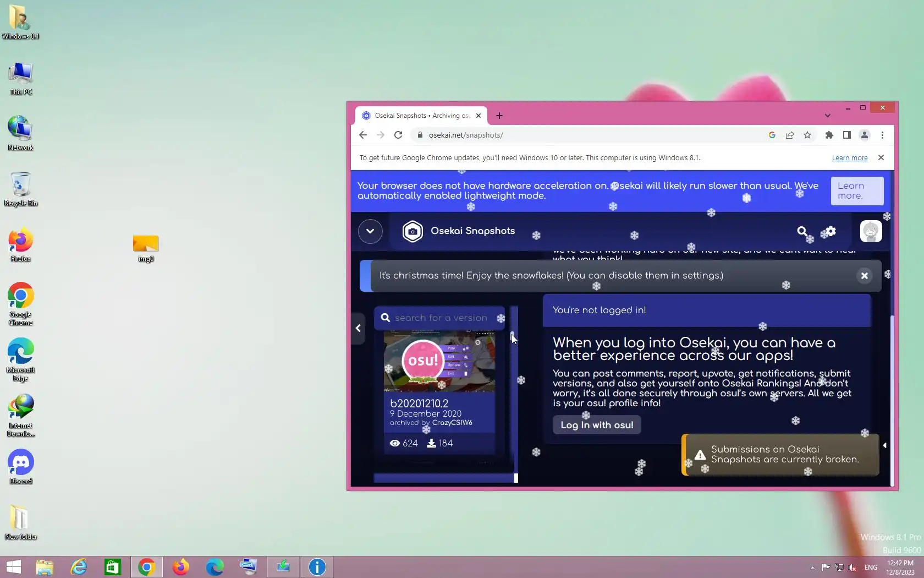This screenshot has height=578, width=924.
Task: Click 'Learn more.' in the hardware acceleration banner
Action: pos(857,191)
